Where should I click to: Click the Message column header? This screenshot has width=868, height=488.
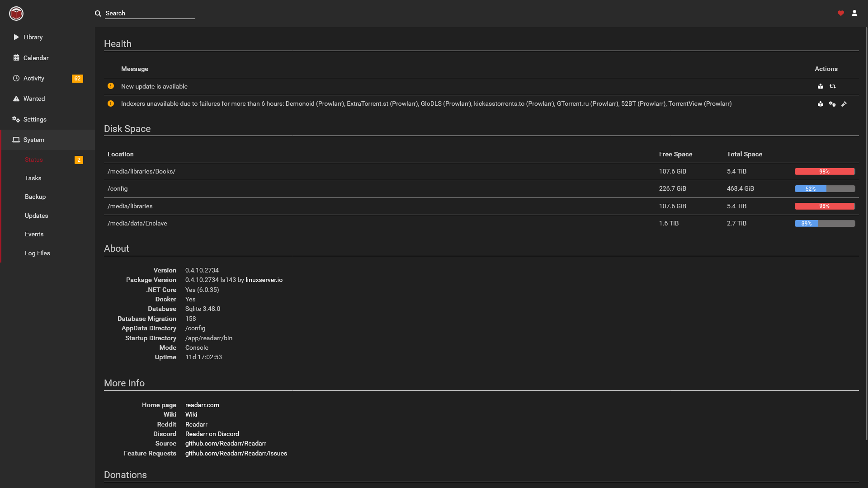[x=135, y=69]
